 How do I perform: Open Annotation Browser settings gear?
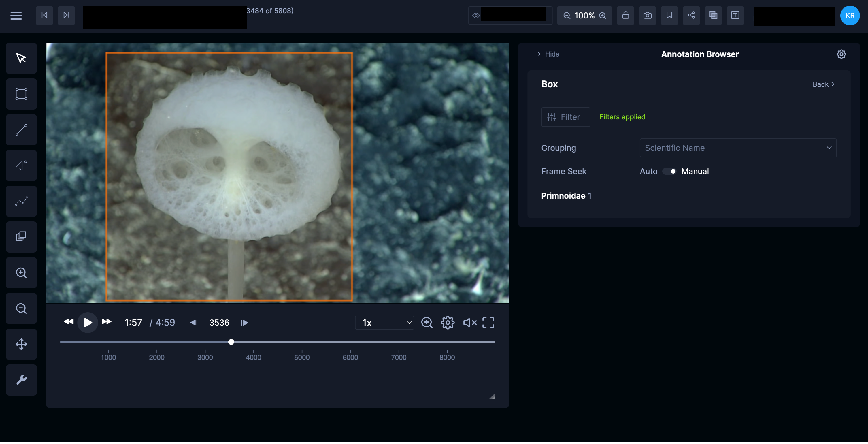841,54
